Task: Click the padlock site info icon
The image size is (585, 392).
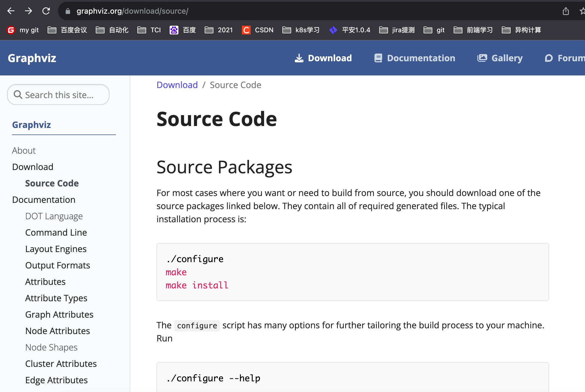Action: (68, 11)
